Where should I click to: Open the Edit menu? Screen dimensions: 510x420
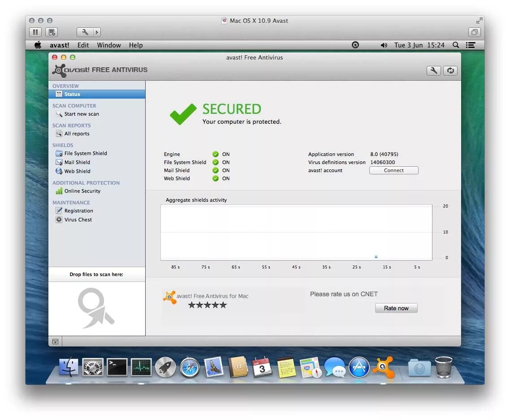pyautogui.click(x=83, y=45)
